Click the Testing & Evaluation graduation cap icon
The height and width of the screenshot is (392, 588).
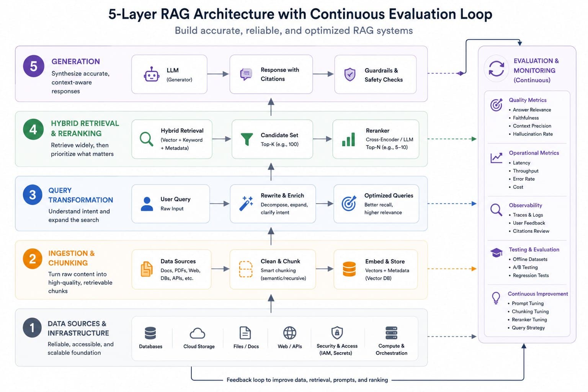(x=497, y=253)
